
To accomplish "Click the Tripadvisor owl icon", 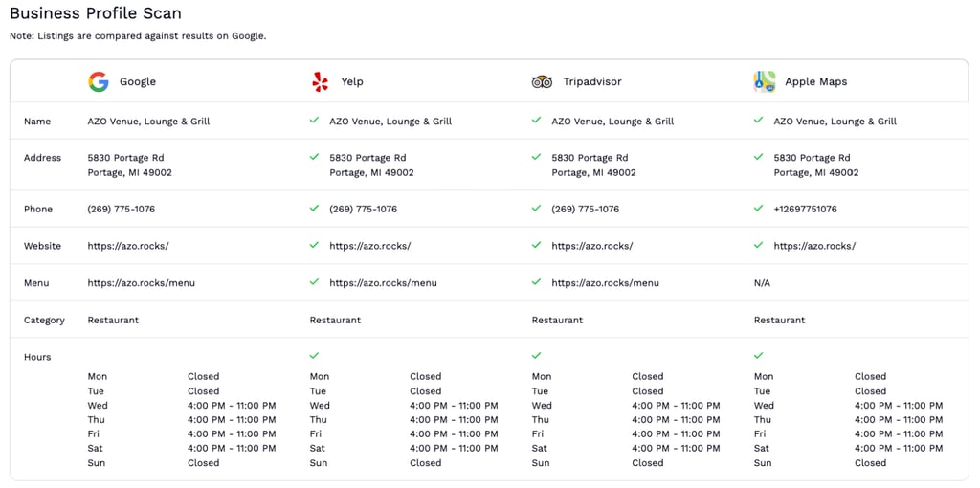I will 542,82.
